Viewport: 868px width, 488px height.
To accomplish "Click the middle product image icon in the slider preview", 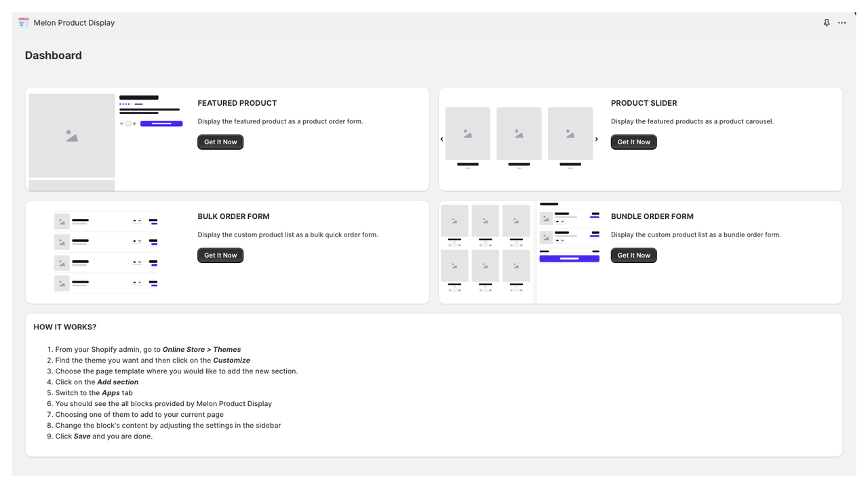I will [519, 133].
